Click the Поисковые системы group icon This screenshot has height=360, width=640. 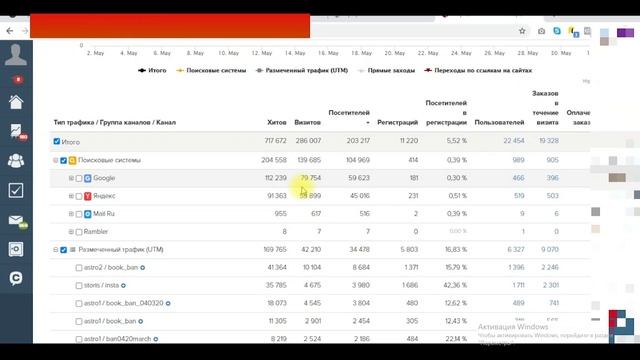tap(72, 160)
